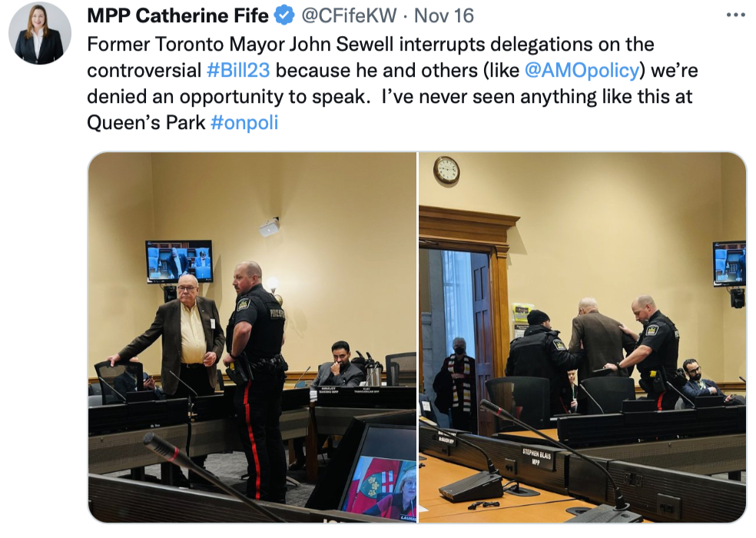Click the display name MPP Catherine Fife
The image size is (756, 538).
coord(177,15)
